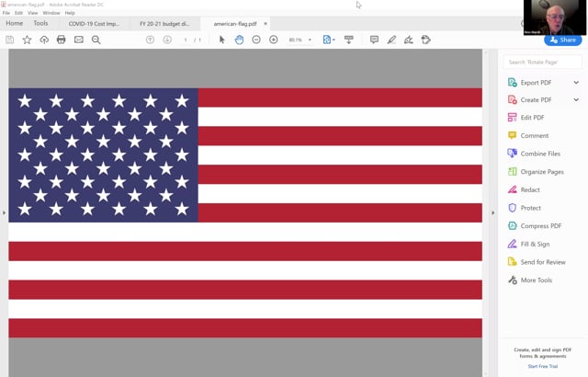The width and height of the screenshot is (588, 377).
Task: Open Combine Files tool
Action: (534, 154)
